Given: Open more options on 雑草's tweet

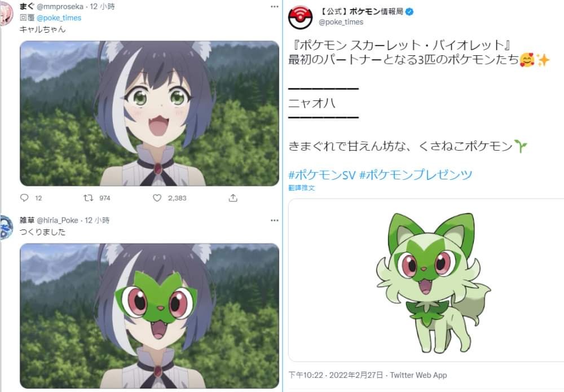Looking at the screenshot, I should pyautogui.click(x=275, y=220).
